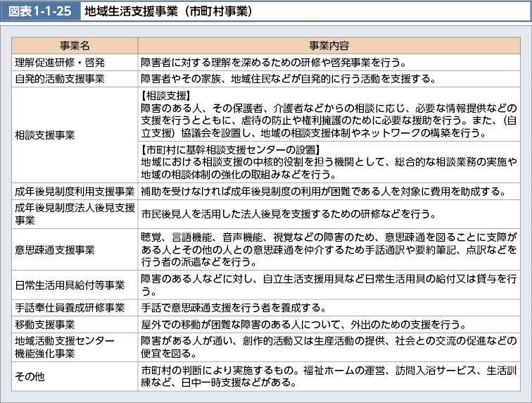Image resolution: width=532 pixels, height=403 pixels.
Task: Click the 図表1-1-25 figure number label
Action: pos(40,12)
